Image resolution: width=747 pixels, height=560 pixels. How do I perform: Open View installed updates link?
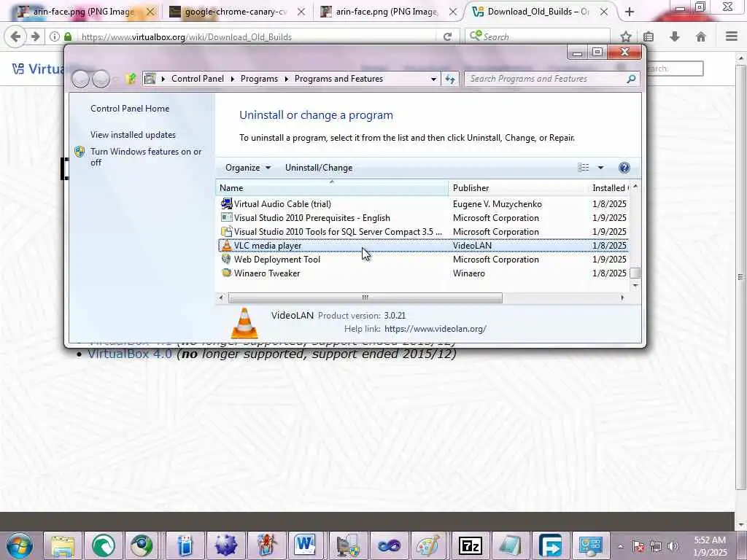[x=133, y=135]
